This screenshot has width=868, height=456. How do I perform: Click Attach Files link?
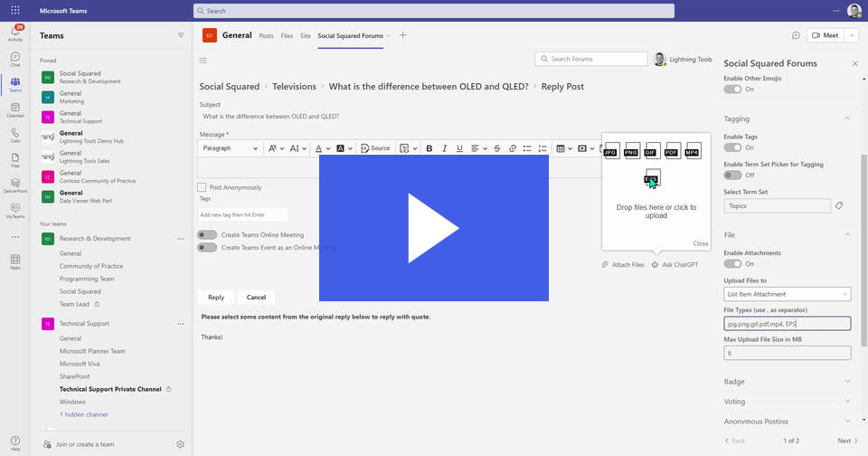[623, 265]
